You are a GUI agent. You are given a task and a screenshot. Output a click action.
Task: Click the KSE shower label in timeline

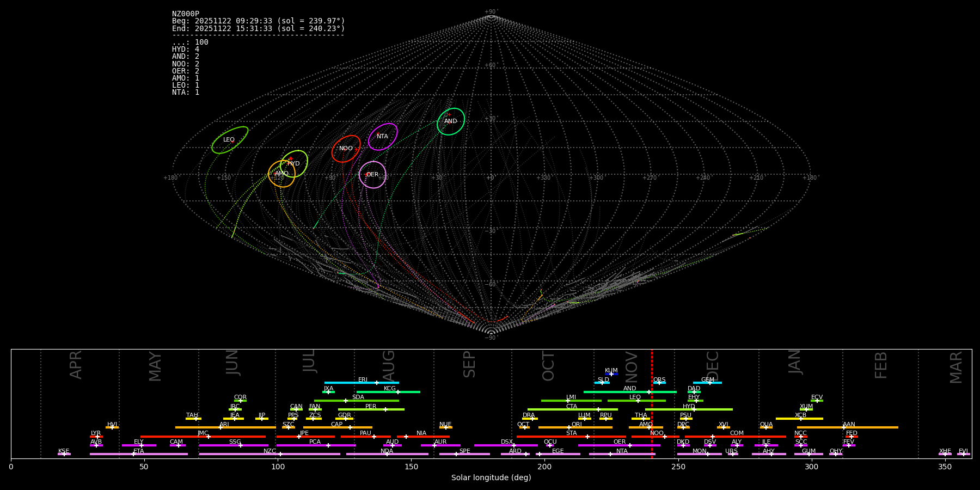click(x=64, y=451)
